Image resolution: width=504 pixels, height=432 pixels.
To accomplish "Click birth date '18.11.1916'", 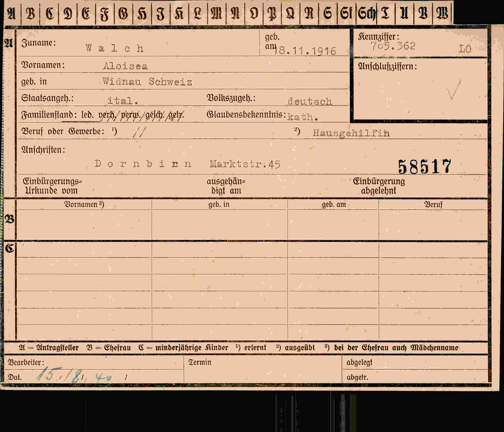I will pos(305,51).
